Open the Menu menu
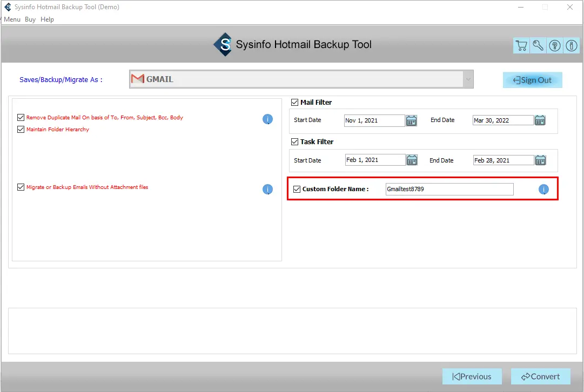The height and width of the screenshot is (392, 584). pyautogui.click(x=12, y=19)
